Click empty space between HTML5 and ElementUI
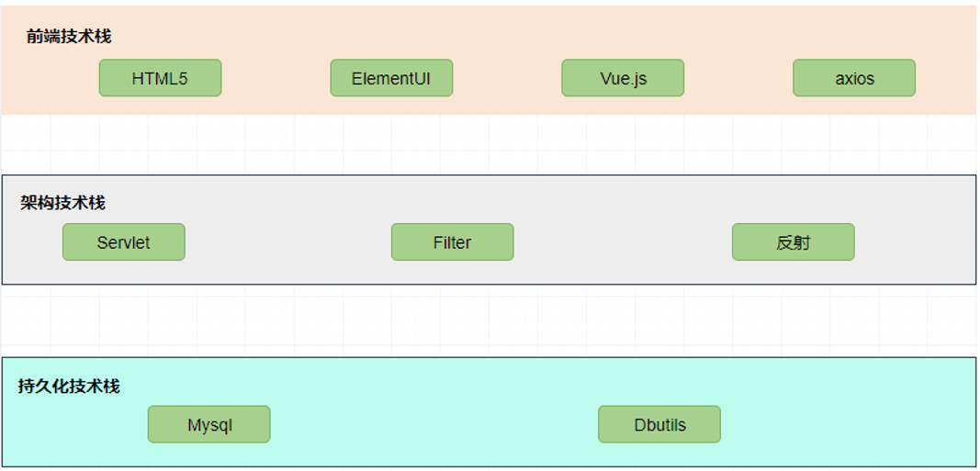 [x=276, y=78]
